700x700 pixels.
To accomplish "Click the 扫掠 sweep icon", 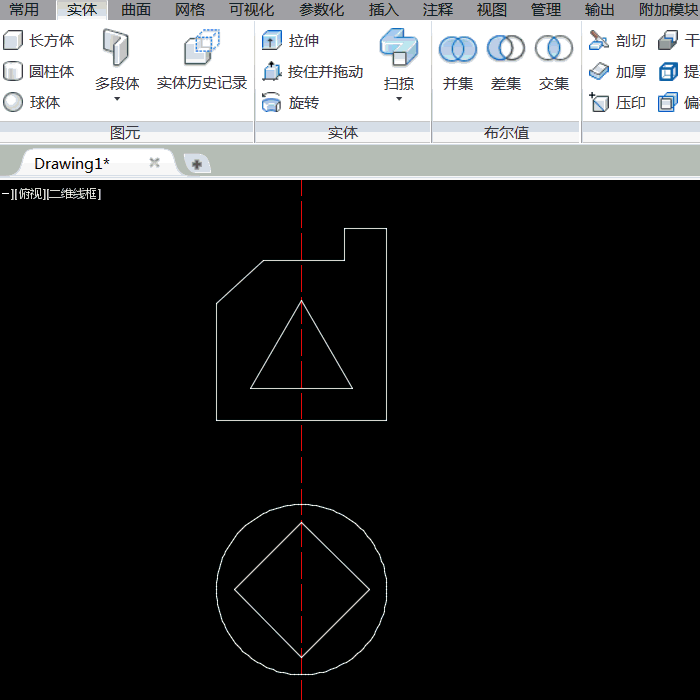I will point(399,47).
